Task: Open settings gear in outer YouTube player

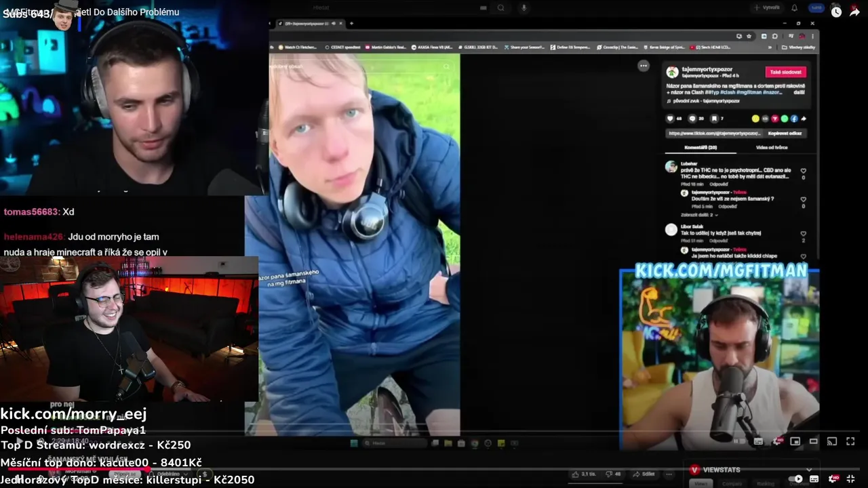Action: tap(833, 479)
